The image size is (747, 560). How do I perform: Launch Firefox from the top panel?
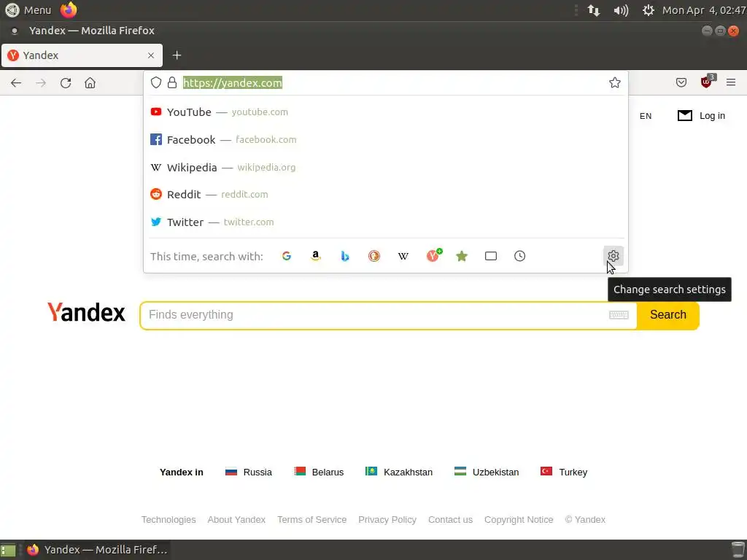[69, 10]
